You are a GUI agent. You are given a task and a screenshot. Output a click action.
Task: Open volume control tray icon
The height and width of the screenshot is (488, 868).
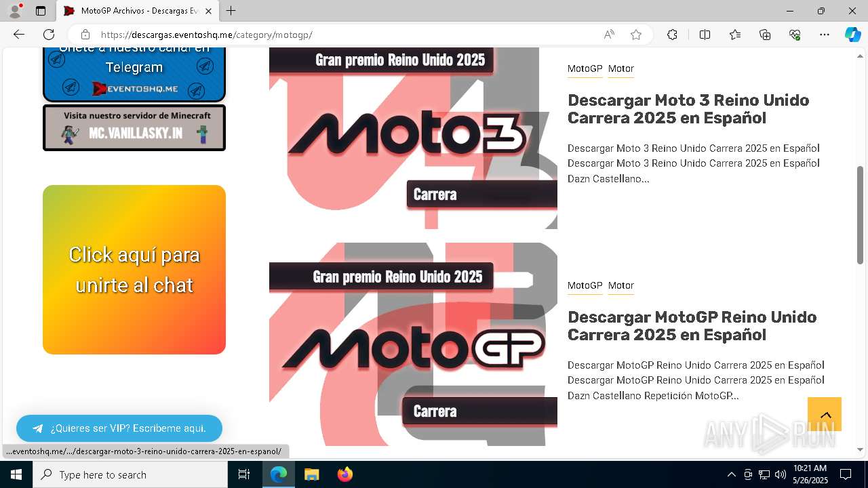(x=781, y=474)
